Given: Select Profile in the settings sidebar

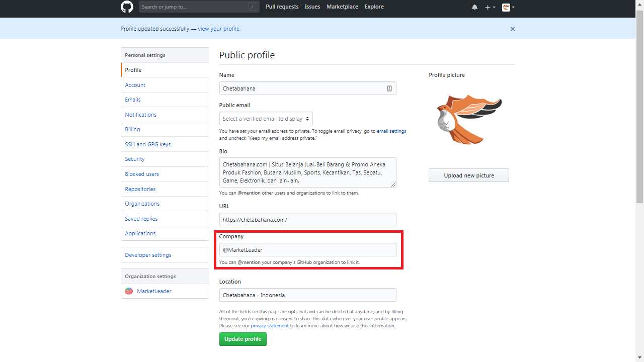Looking at the screenshot, I should pos(165,70).
